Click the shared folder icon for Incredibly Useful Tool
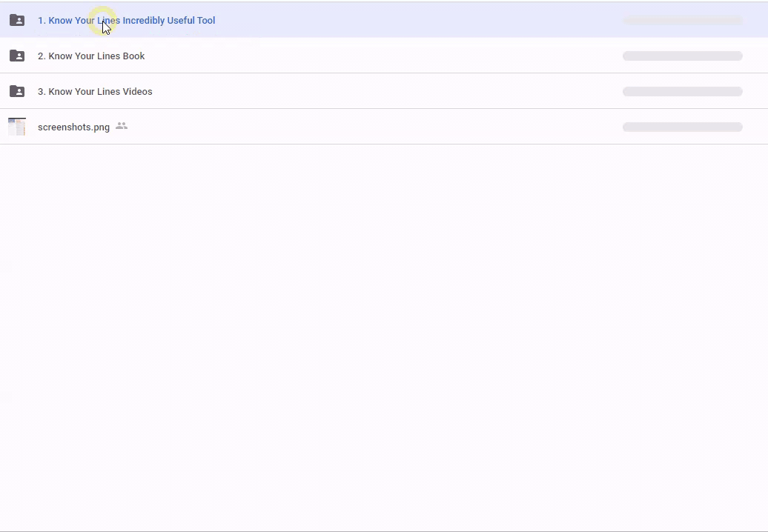Screen dimensions: 768x532 pyautogui.click(x=17, y=20)
